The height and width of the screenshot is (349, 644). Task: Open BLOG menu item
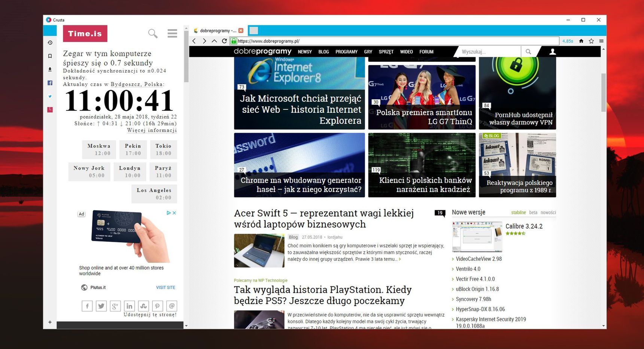(x=323, y=52)
